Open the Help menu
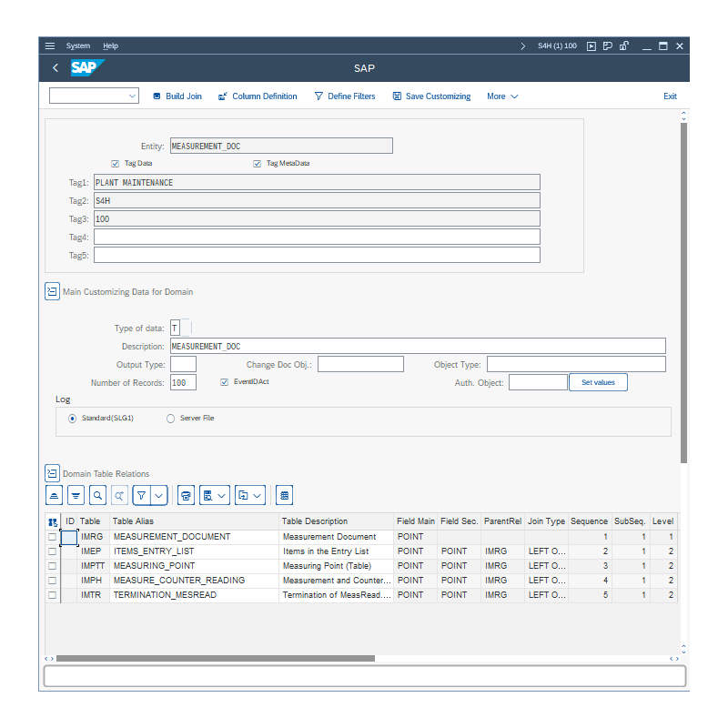 click(x=110, y=45)
